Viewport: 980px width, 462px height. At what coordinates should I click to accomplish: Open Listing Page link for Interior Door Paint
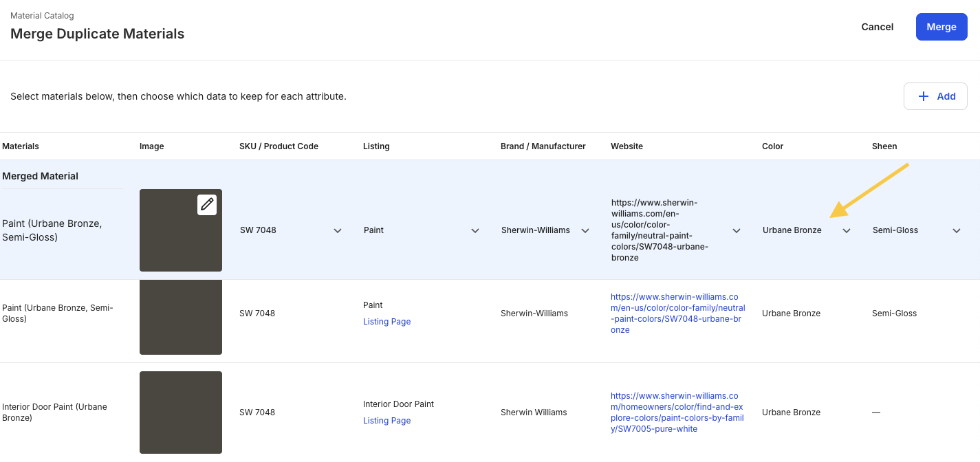tap(386, 421)
